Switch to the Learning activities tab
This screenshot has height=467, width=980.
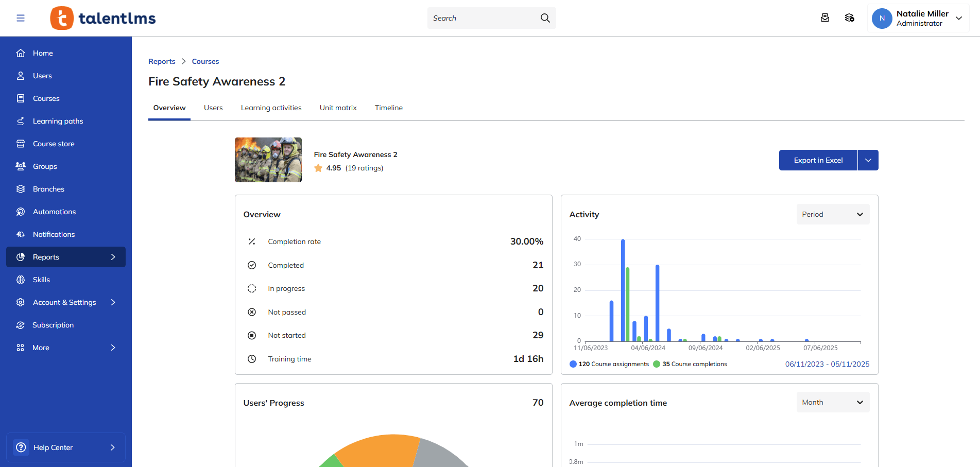[x=271, y=108]
